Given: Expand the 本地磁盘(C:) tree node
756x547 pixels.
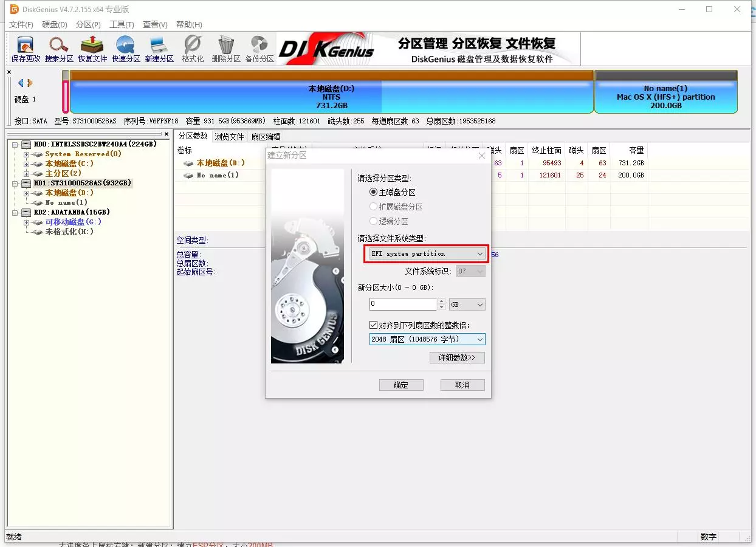Looking at the screenshot, I should (26, 163).
